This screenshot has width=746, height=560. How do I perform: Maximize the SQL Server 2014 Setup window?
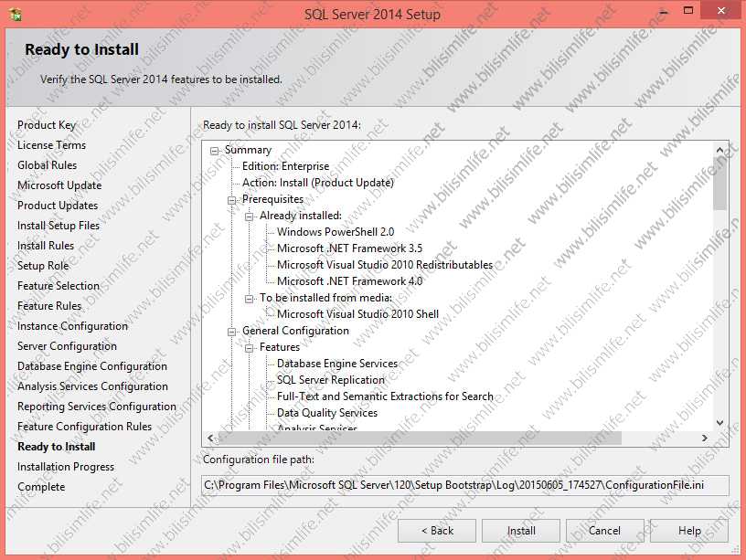click(x=688, y=10)
